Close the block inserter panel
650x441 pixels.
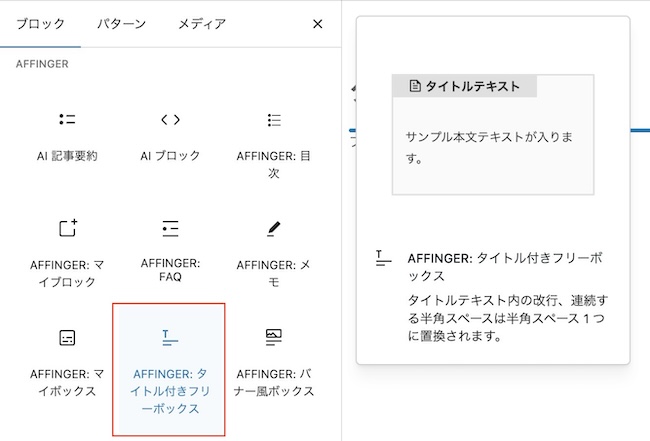318,24
